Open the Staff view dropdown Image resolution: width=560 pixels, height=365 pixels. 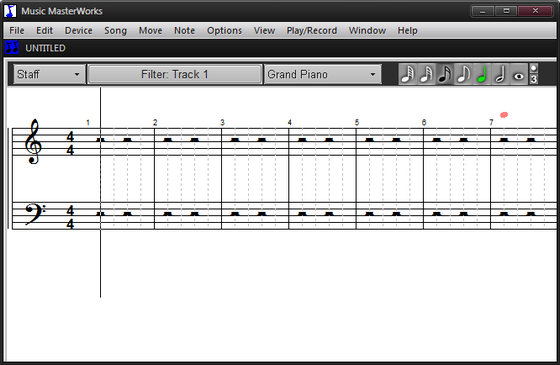point(49,74)
